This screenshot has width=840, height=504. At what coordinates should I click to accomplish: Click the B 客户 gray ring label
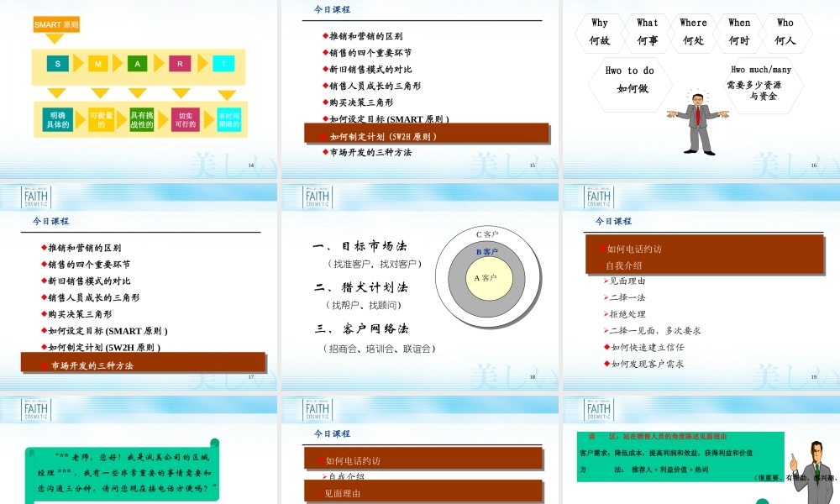pos(487,252)
